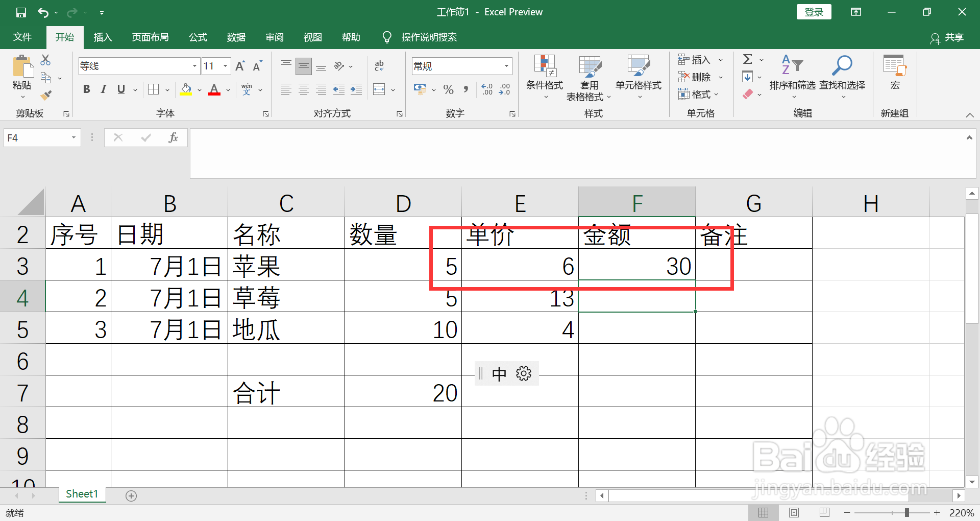The image size is (980, 521).
Task: Open the fill color dropdown arrow
Action: point(199,89)
